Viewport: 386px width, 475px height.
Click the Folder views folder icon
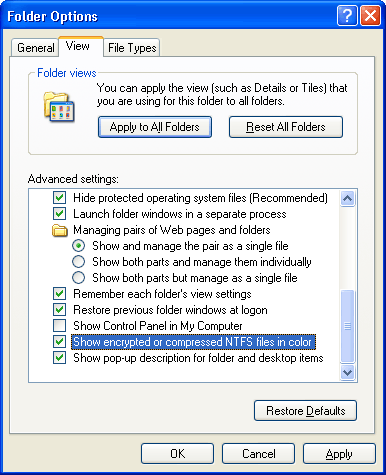click(x=59, y=107)
